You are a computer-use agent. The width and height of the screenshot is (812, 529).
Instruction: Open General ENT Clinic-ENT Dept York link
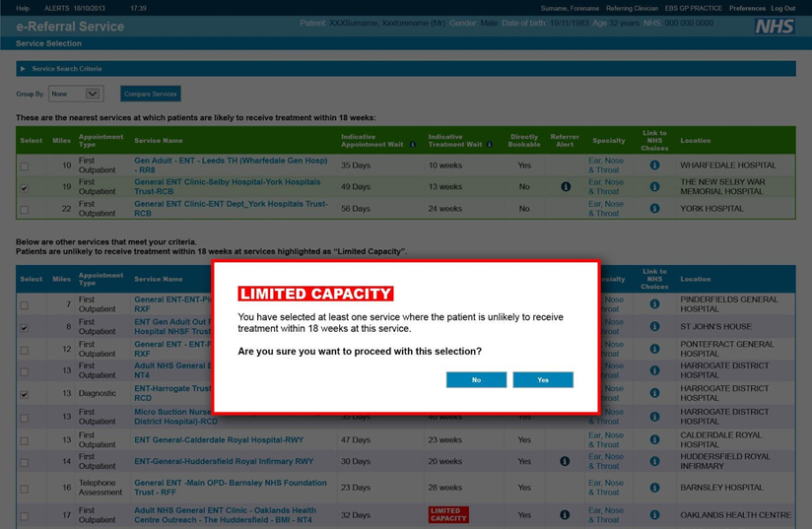pyautogui.click(x=231, y=208)
